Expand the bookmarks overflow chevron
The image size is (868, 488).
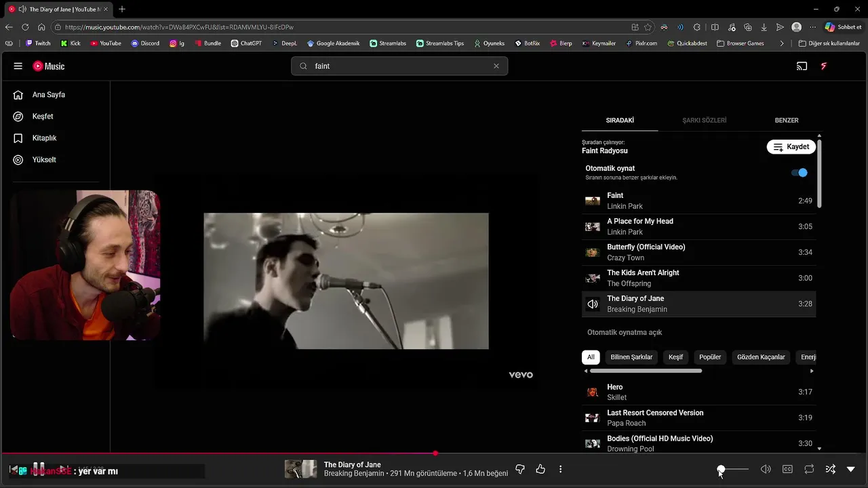pyautogui.click(x=782, y=43)
